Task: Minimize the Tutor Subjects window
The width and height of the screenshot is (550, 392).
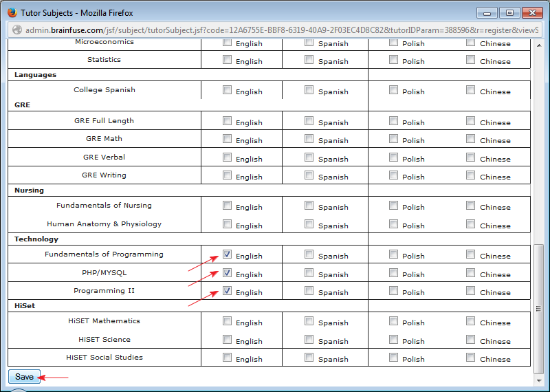Action: point(487,13)
